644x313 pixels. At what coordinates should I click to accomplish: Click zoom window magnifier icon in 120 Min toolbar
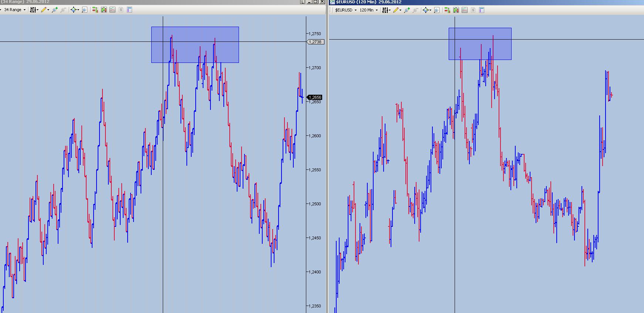437,10
